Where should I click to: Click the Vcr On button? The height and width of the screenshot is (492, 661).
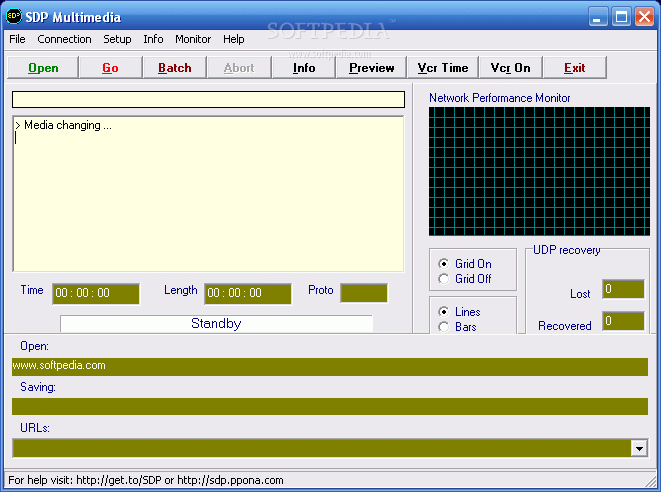pos(511,68)
